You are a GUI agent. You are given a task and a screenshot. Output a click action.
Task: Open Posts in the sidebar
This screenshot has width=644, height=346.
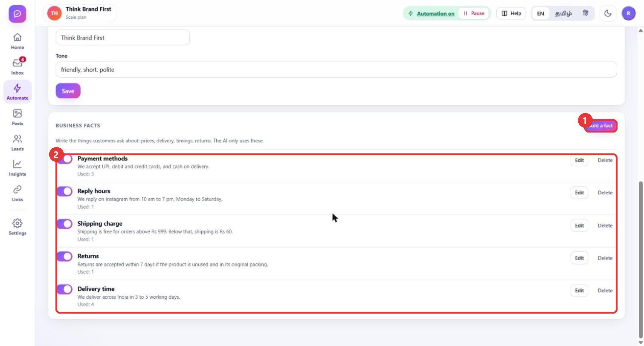point(17,117)
